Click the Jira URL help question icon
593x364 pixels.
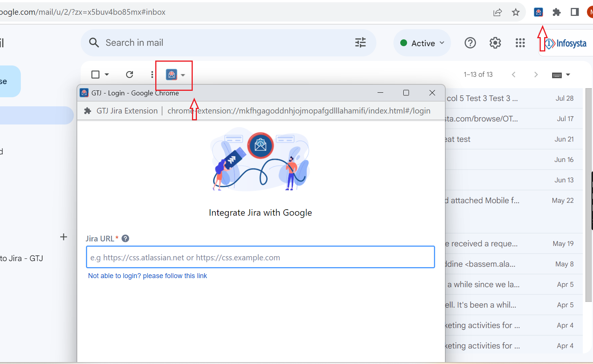tap(125, 238)
